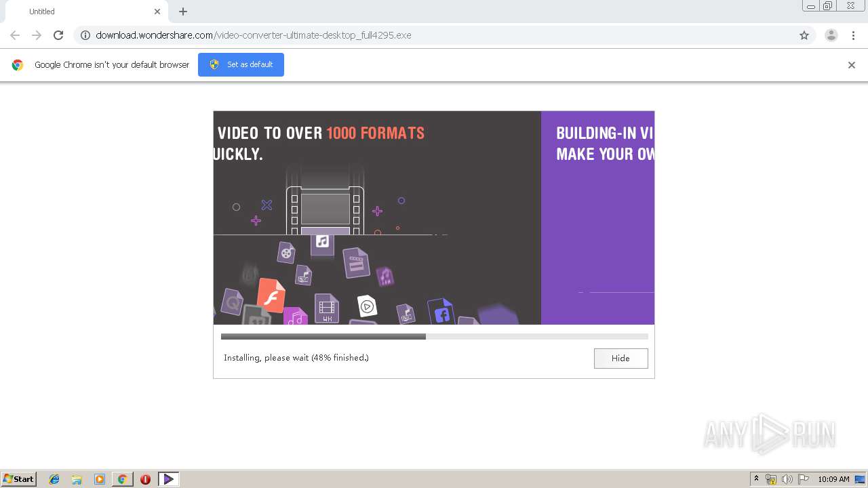Click the Chrome back arrow
The width and height of the screenshot is (868, 488).
15,35
